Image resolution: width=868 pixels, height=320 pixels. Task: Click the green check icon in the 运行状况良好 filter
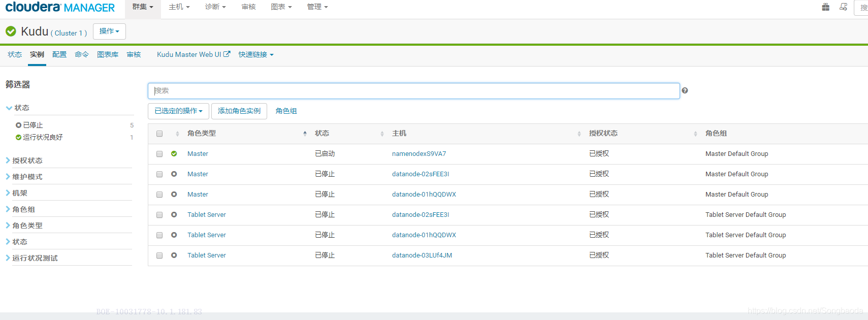tap(19, 137)
